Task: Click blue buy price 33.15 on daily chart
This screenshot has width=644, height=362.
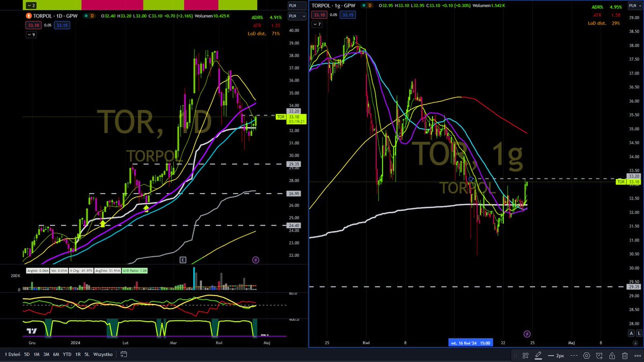Action: coord(61,25)
